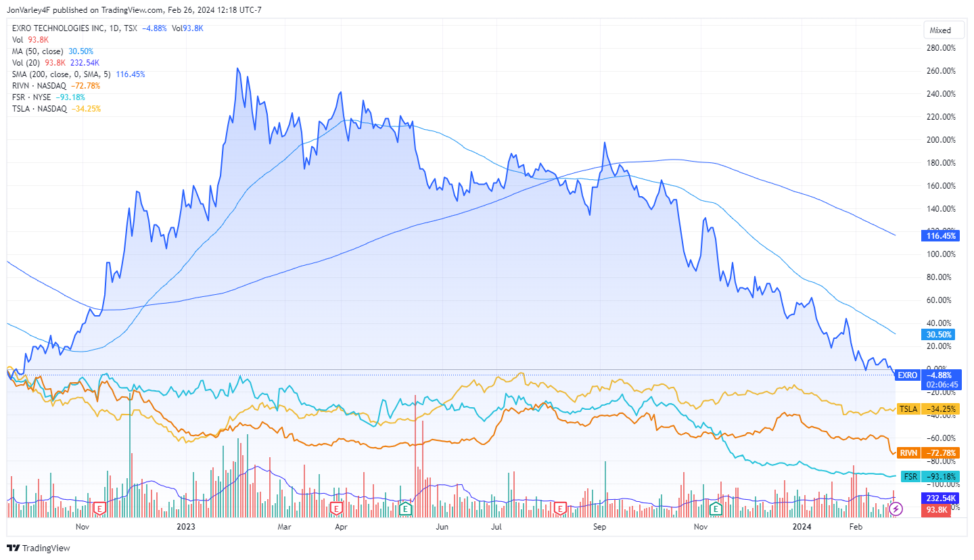974x560 pixels.
Task: Click the Jul time axis label
Action: (496, 526)
